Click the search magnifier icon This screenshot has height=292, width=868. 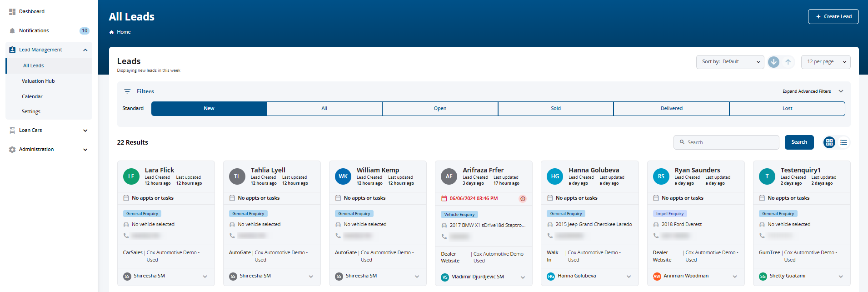[682, 142]
